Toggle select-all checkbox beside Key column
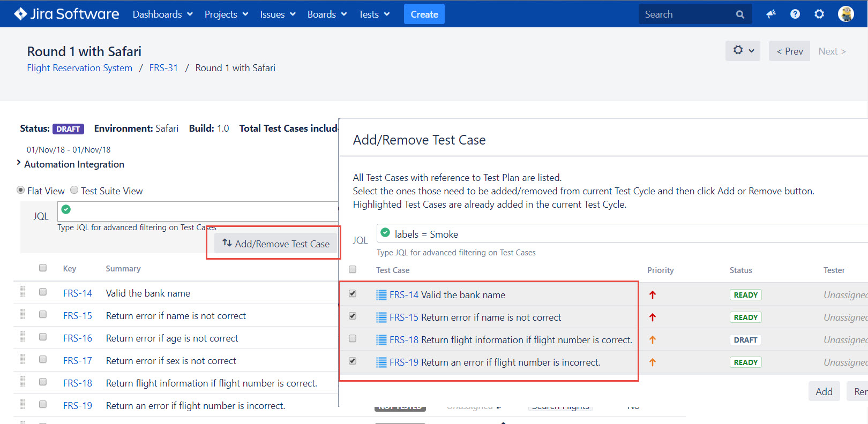This screenshot has width=868, height=424. 43,268
